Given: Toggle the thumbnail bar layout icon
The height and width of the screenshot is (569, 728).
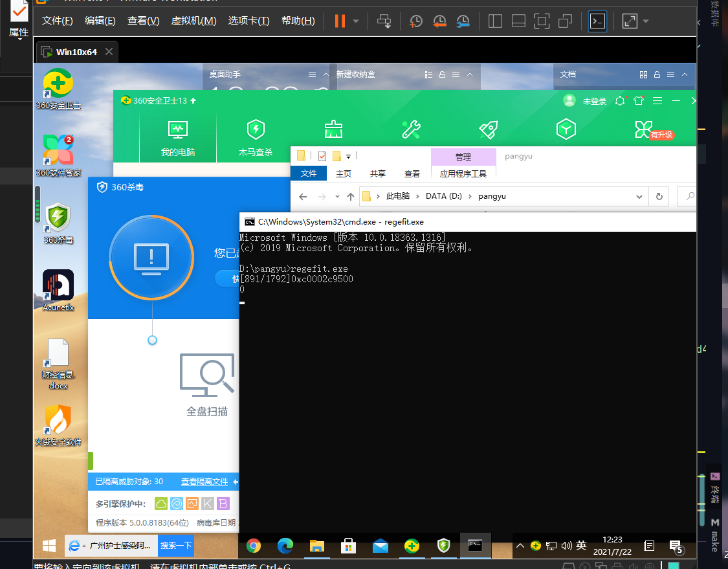Looking at the screenshot, I should 518,21.
